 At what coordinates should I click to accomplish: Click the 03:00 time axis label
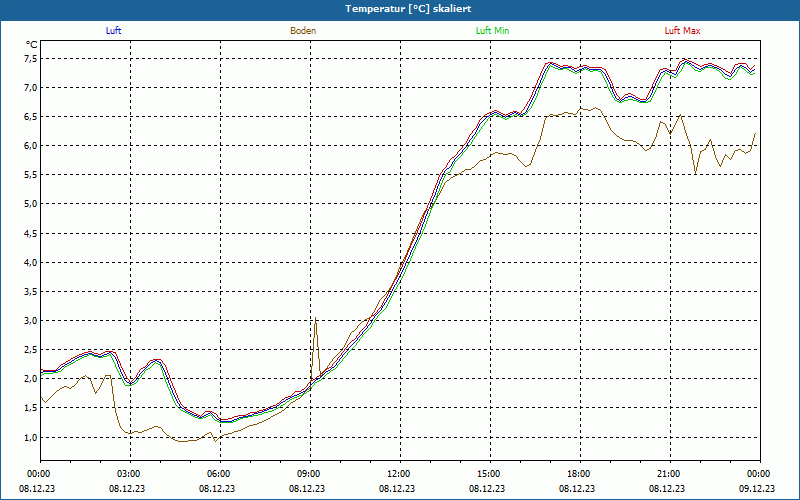(130, 474)
